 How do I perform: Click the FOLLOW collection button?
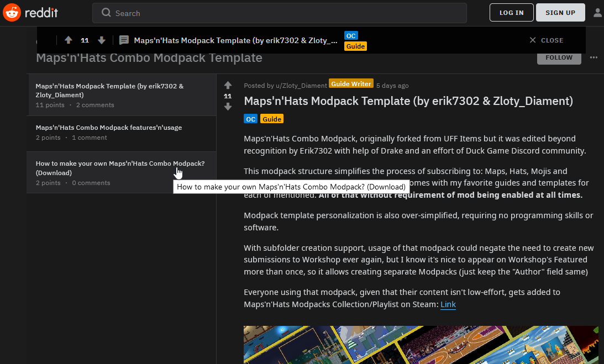[559, 58]
